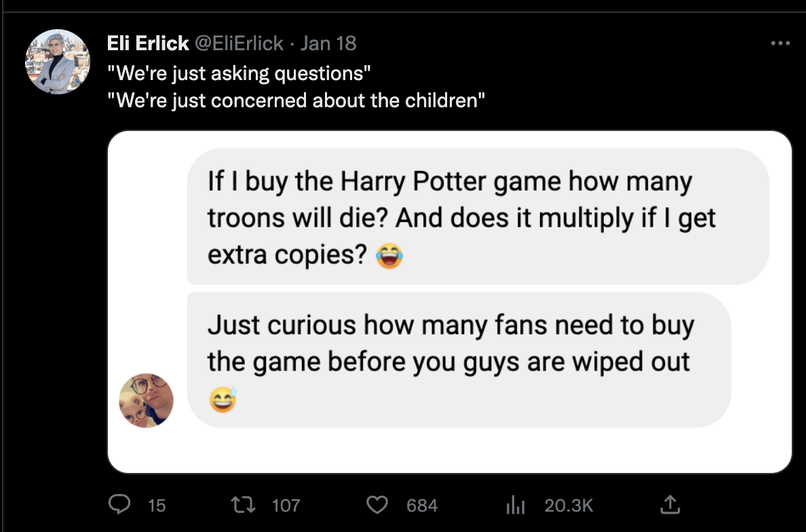Viewport: 806px width, 532px height.
Task: Click the message sender's round avatar
Action: click(x=146, y=400)
